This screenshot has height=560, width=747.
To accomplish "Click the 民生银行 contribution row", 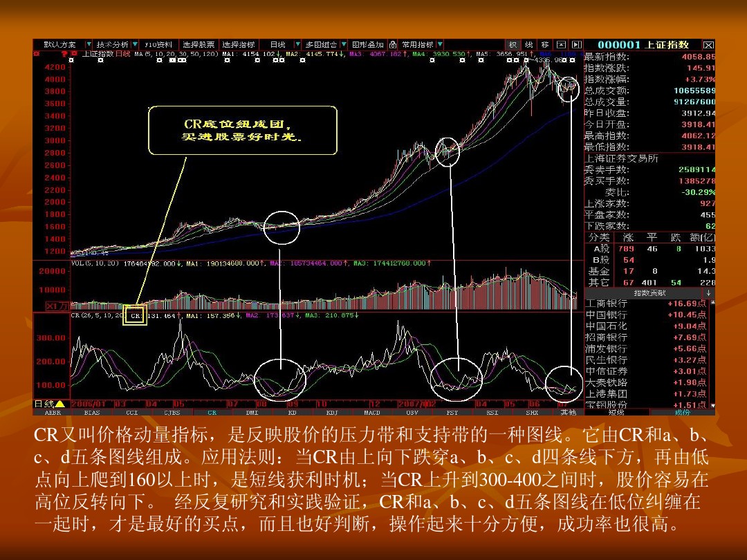I will click(647, 360).
